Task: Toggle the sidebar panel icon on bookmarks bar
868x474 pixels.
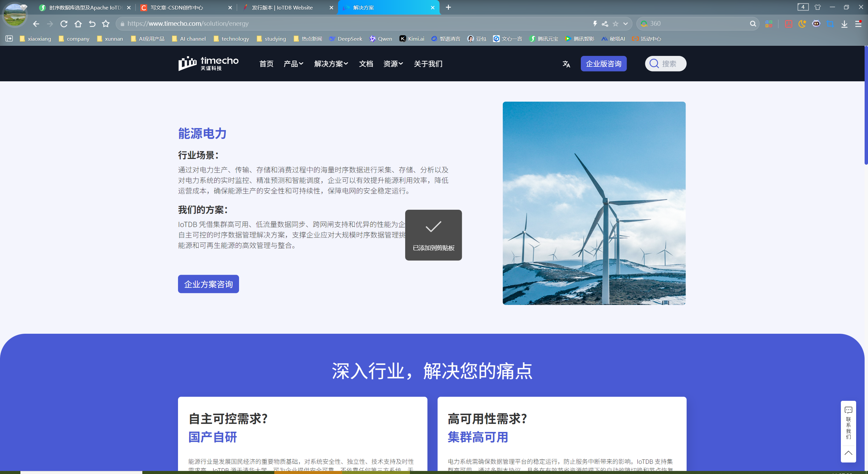Action: coord(9,39)
